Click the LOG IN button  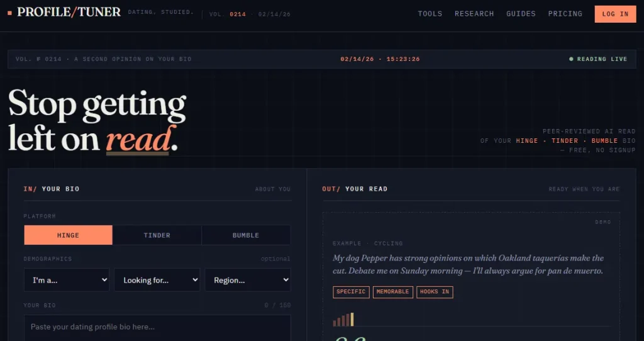615,14
